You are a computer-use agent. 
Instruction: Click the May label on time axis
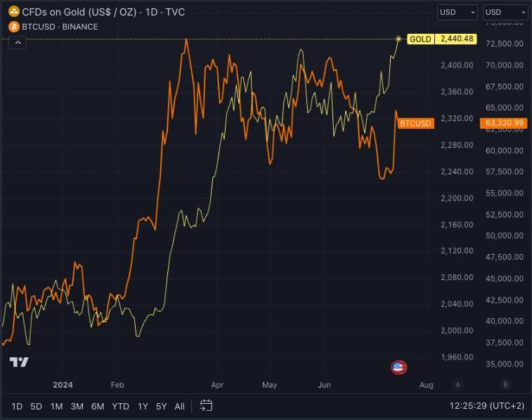point(269,385)
